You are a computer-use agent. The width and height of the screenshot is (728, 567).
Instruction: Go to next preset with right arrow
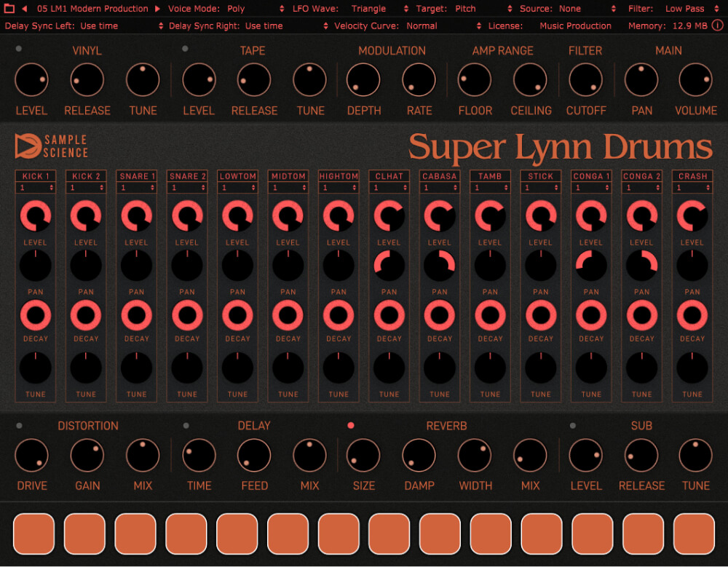point(157,8)
